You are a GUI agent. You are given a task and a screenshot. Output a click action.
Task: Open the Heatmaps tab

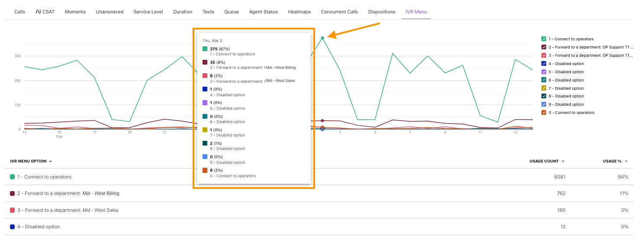299,12
